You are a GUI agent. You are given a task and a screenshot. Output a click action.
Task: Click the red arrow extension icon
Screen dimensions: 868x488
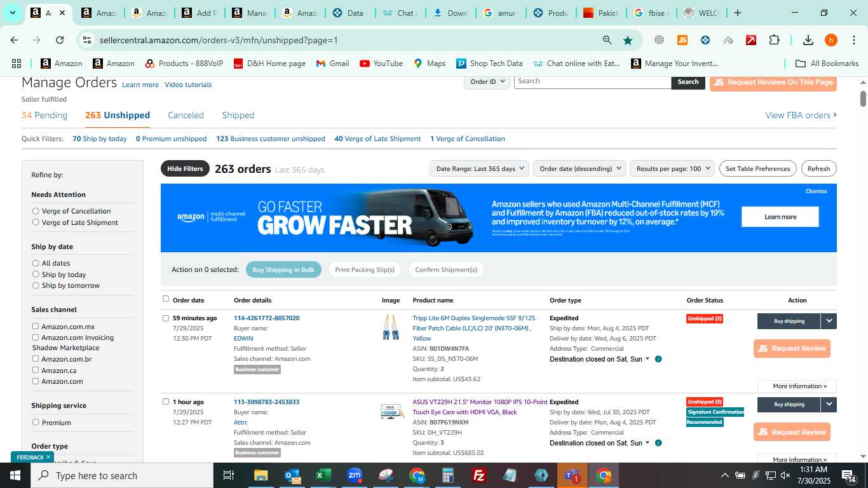751,40
